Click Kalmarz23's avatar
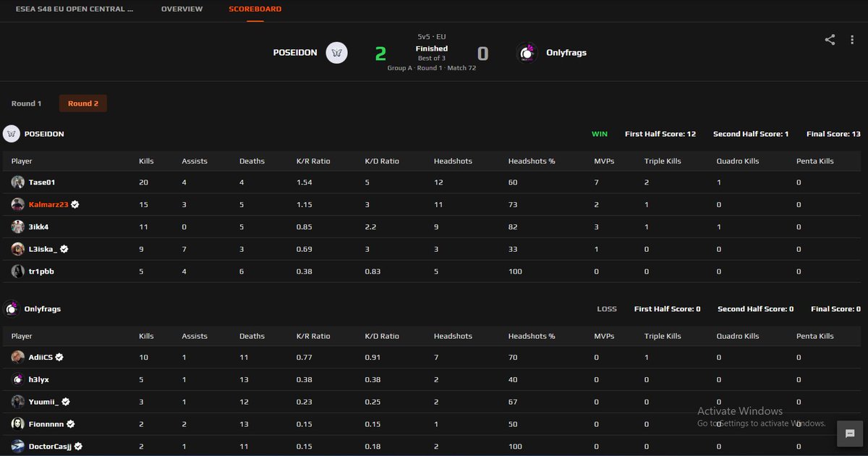 point(18,205)
